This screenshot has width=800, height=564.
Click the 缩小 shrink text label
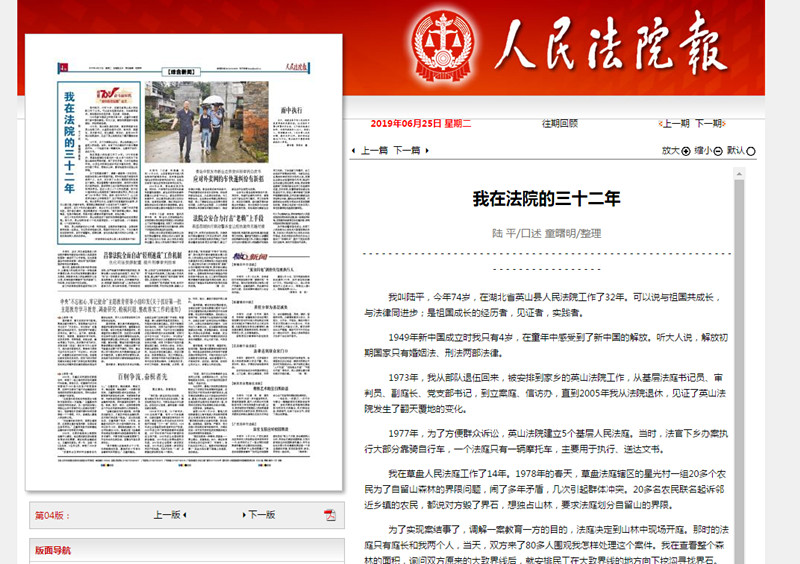tap(703, 151)
